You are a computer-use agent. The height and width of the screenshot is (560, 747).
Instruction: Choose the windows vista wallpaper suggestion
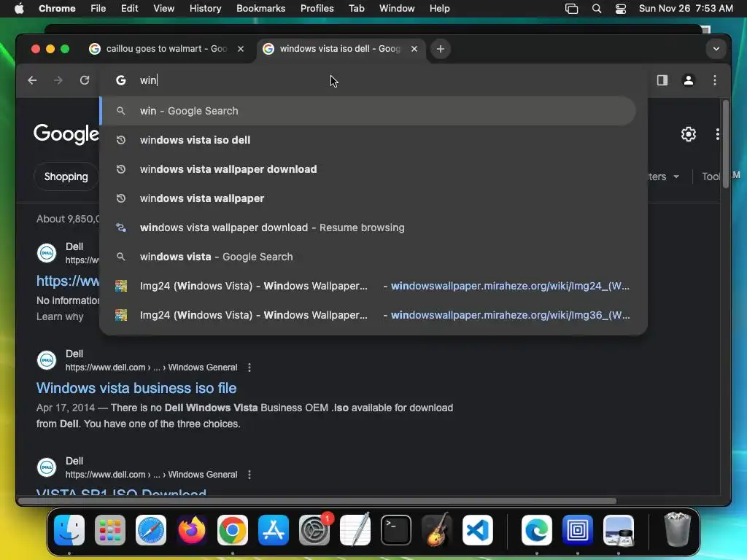point(368,198)
